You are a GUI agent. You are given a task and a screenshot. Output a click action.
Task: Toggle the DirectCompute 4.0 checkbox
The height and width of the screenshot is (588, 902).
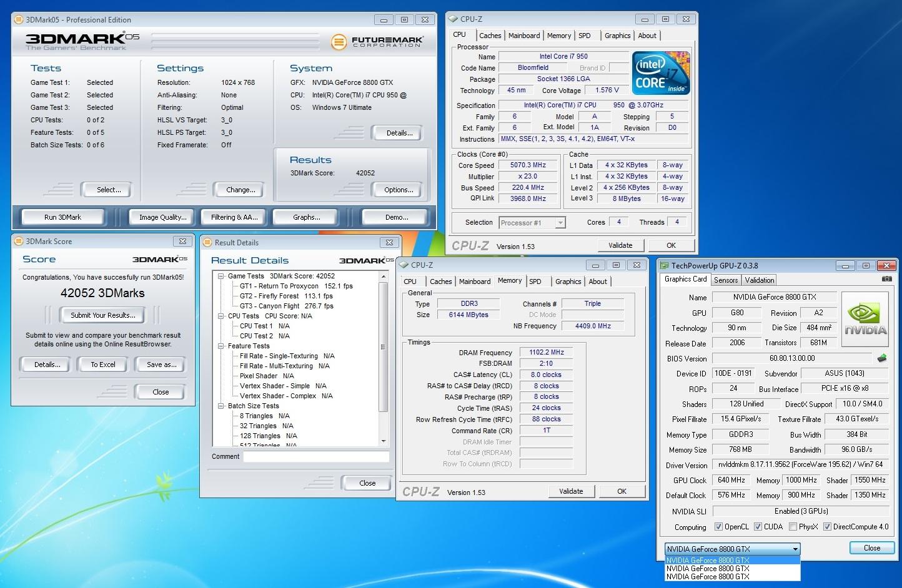click(827, 527)
